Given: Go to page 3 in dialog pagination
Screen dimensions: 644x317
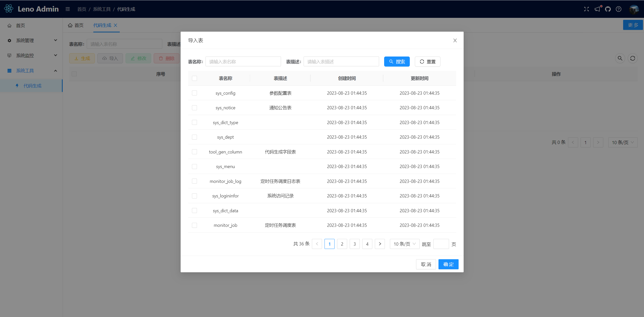Looking at the screenshot, I should pyautogui.click(x=354, y=244).
